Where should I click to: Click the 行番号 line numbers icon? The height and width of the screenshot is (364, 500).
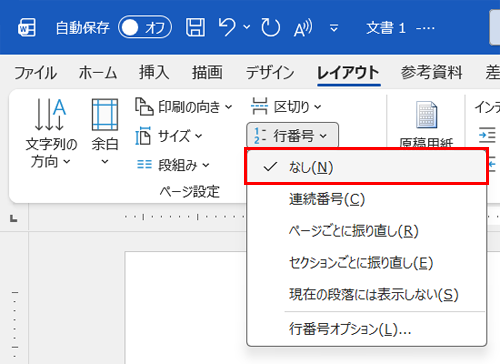click(260, 136)
